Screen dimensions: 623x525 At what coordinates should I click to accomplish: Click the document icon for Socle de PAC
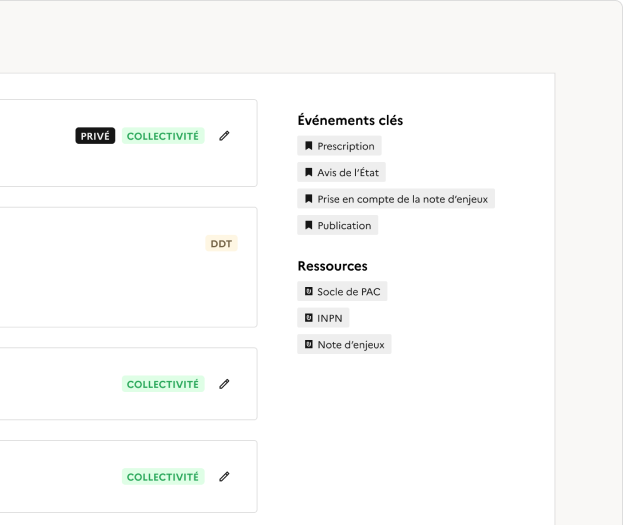[309, 292]
